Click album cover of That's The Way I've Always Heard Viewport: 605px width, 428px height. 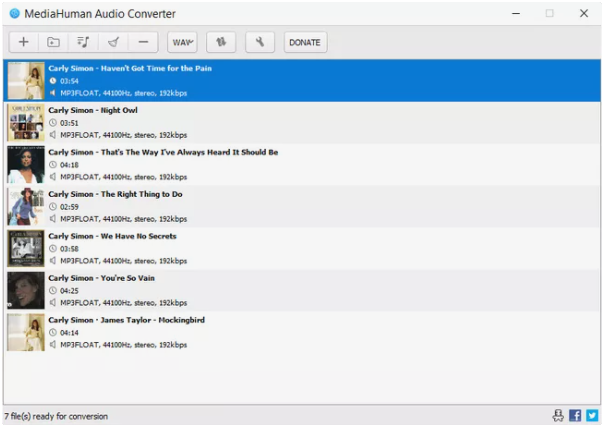coord(26,165)
